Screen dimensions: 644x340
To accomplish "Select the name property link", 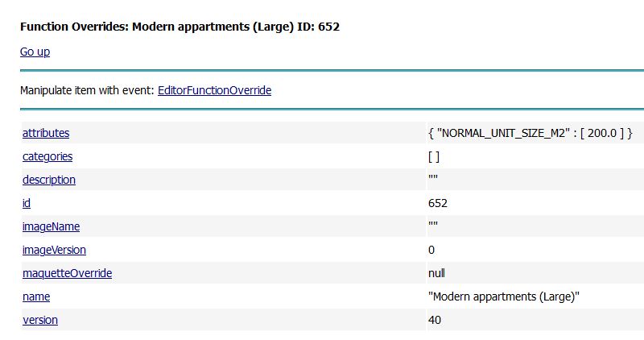I will (36, 296).
